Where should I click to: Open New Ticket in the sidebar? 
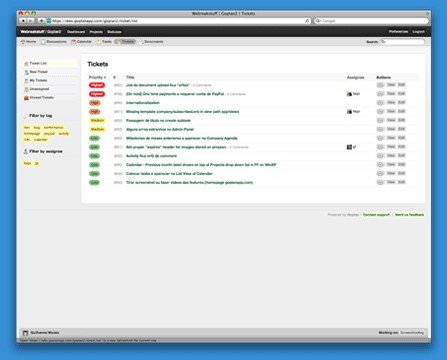coord(49,72)
